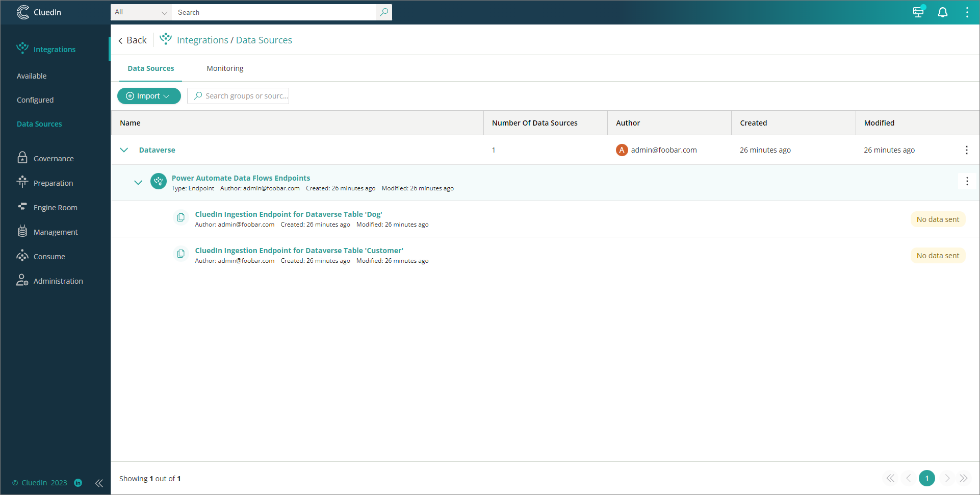980x495 pixels.
Task: Click the Back link
Action: [x=133, y=40]
